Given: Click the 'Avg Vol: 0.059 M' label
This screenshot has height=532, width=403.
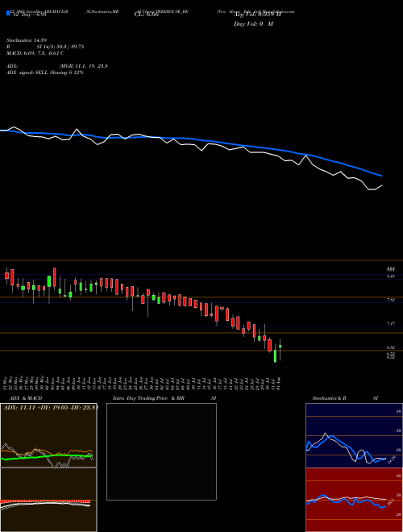Looking at the screenshot, I should [258, 15].
